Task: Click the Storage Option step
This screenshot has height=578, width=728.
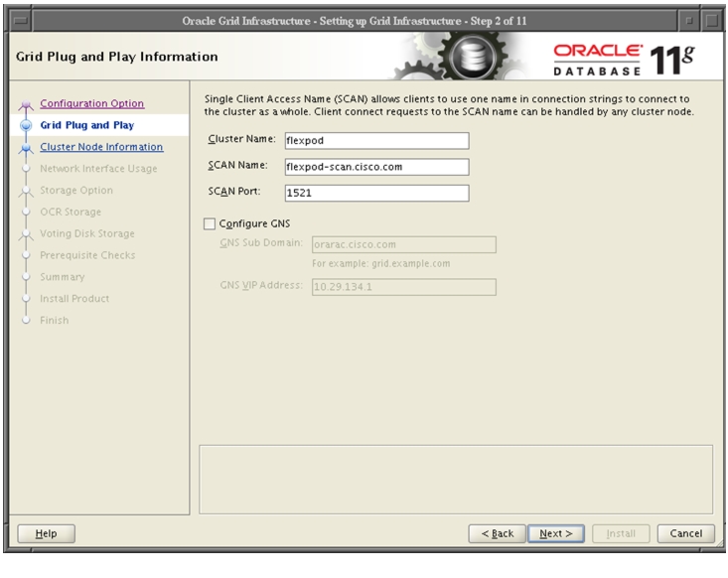Action: [76, 191]
